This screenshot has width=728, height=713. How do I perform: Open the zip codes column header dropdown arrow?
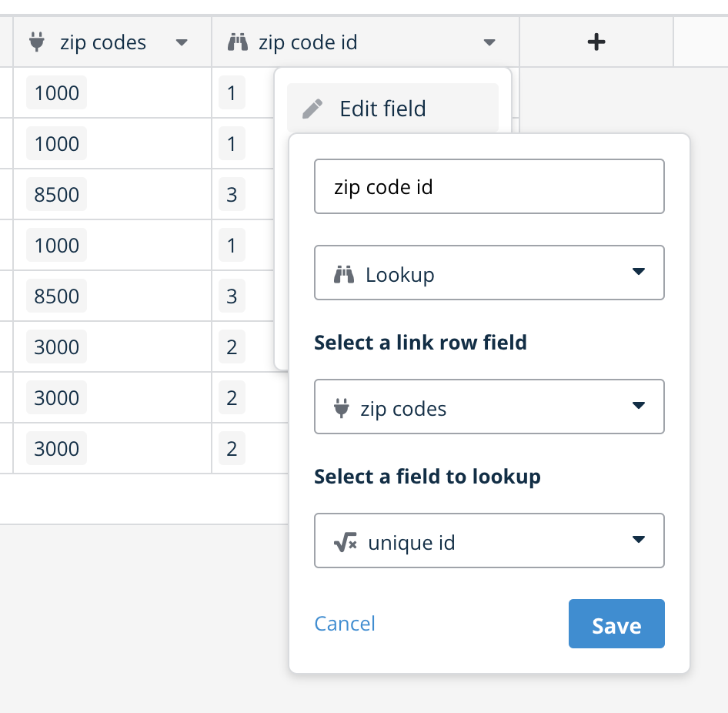(182, 42)
